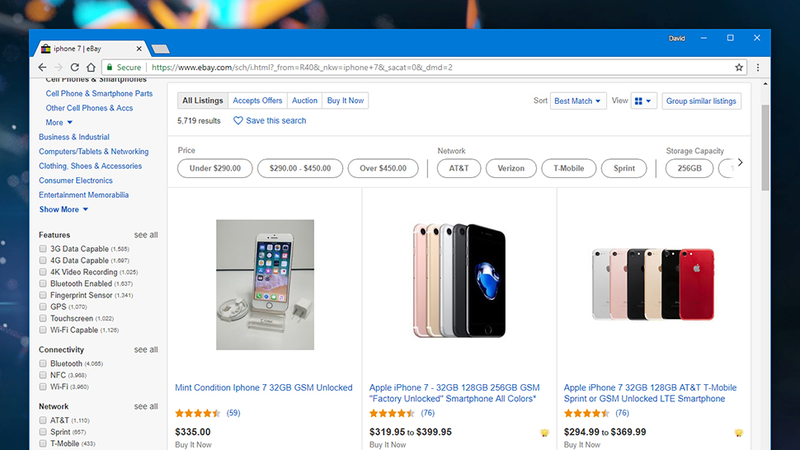Reload the page with the refresh icon
Screen dimensions: 800x450
pyautogui.click(x=74, y=67)
